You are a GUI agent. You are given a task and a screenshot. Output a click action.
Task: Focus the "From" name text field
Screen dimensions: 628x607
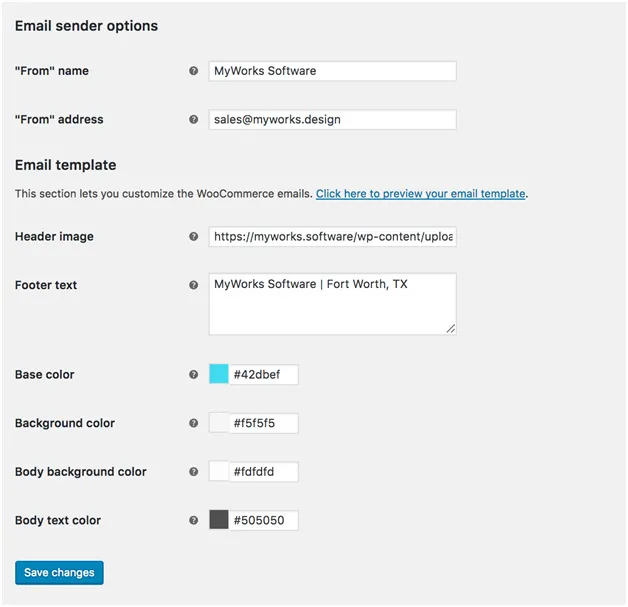coord(332,71)
